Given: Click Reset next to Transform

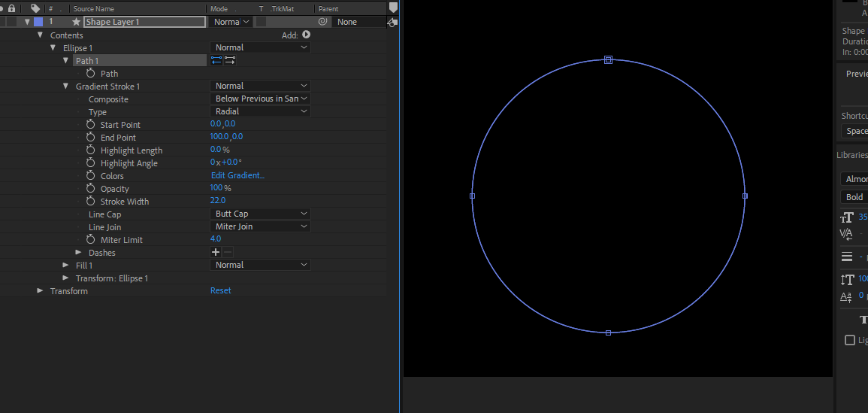Looking at the screenshot, I should (221, 290).
